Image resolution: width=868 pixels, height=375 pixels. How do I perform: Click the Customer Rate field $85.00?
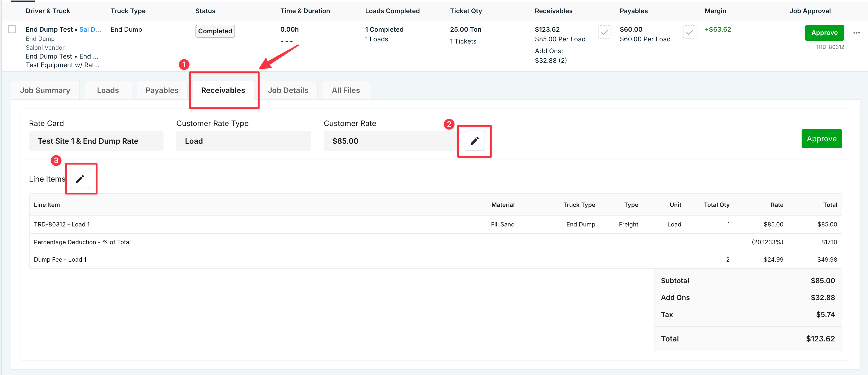point(391,141)
